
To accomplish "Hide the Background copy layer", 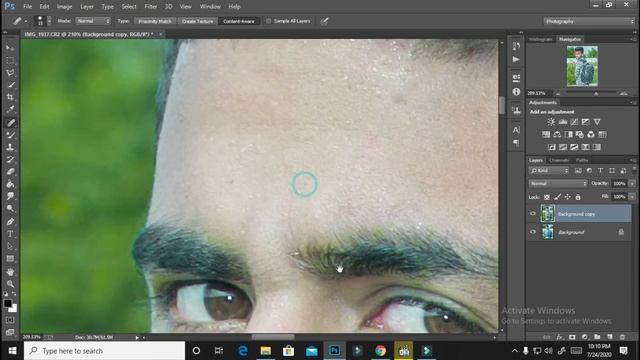I will (x=533, y=213).
